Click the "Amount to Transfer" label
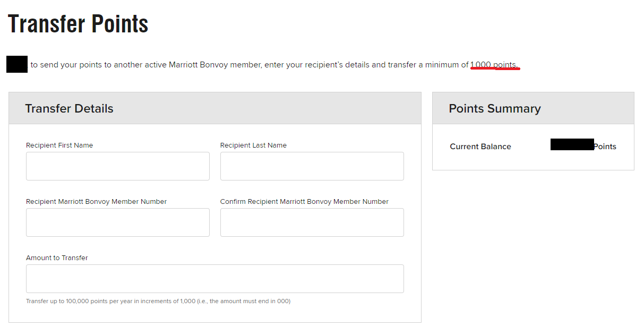The image size is (644, 335). point(57,258)
